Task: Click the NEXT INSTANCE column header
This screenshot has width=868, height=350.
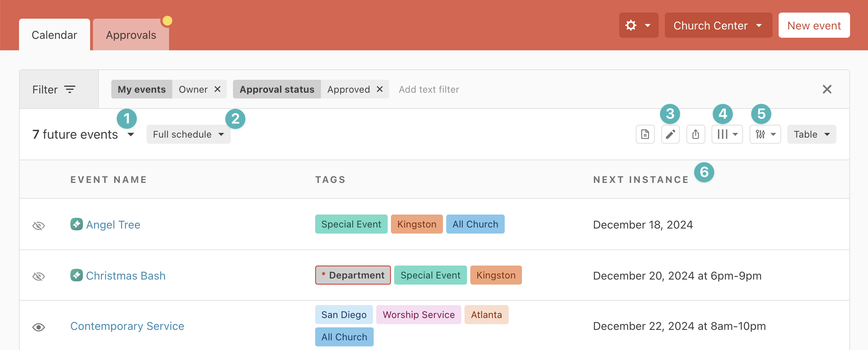Action: [x=641, y=180]
